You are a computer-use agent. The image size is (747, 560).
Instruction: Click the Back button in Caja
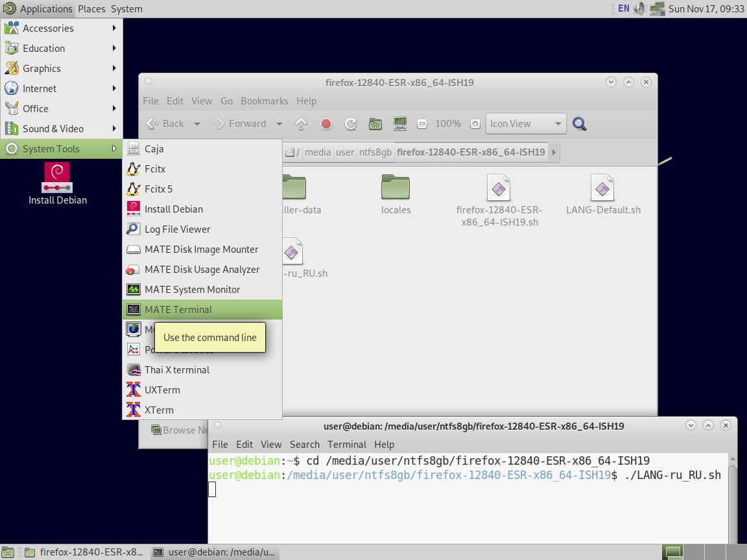tap(165, 124)
